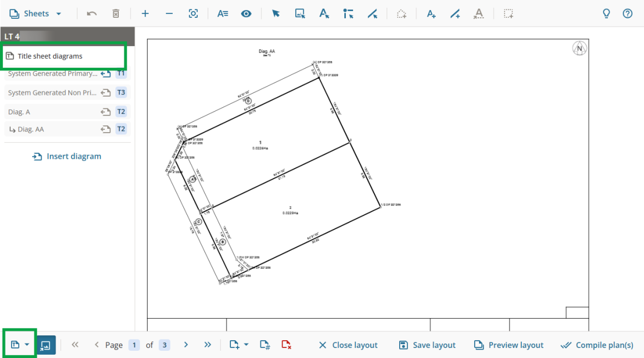Viewport: 644px width, 358px height.
Task: Expand the add page dropdown arrow
Action: pyautogui.click(x=246, y=345)
